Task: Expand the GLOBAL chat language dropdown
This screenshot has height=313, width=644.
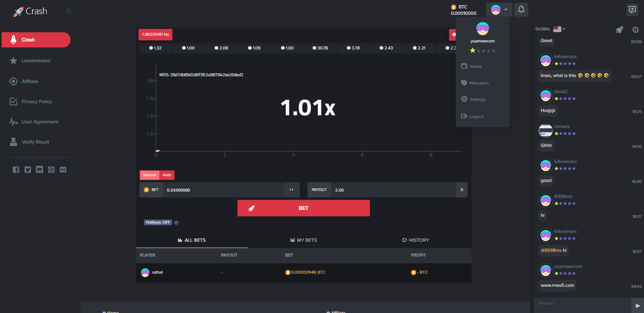Action: (x=559, y=29)
